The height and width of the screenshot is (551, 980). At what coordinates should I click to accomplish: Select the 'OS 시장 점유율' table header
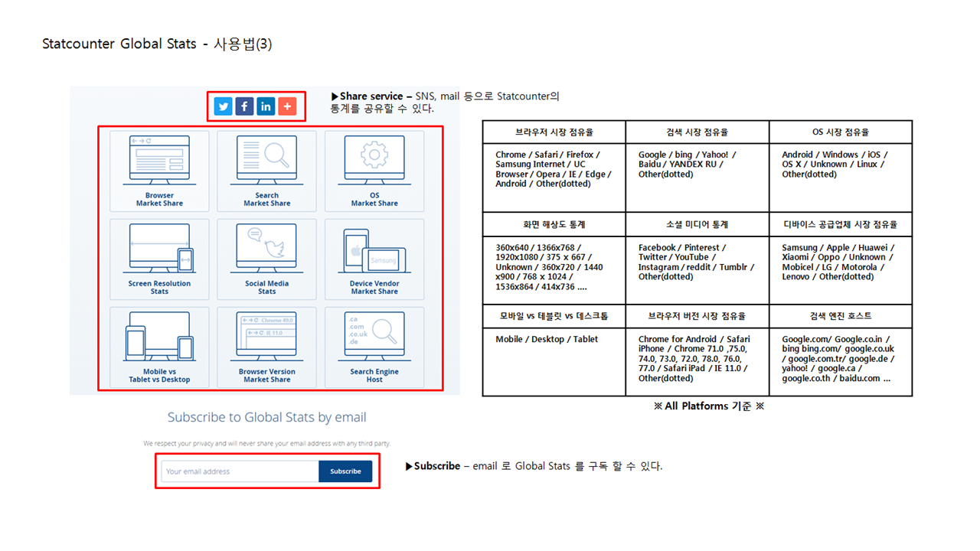tap(841, 132)
